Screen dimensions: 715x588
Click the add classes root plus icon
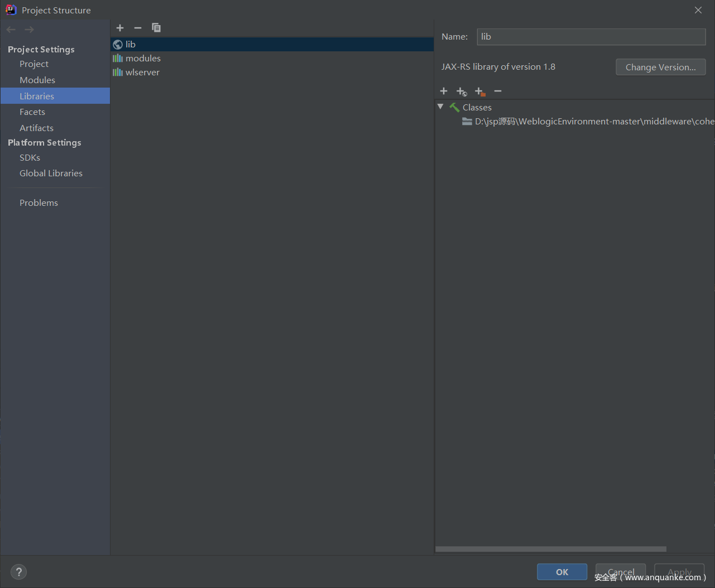444,91
